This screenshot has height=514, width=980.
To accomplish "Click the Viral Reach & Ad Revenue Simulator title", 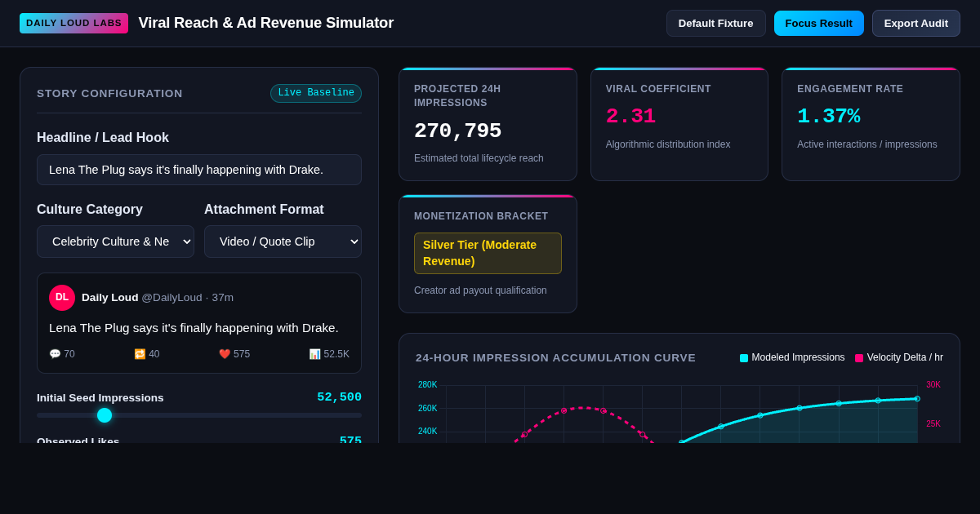I will (265, 23).
